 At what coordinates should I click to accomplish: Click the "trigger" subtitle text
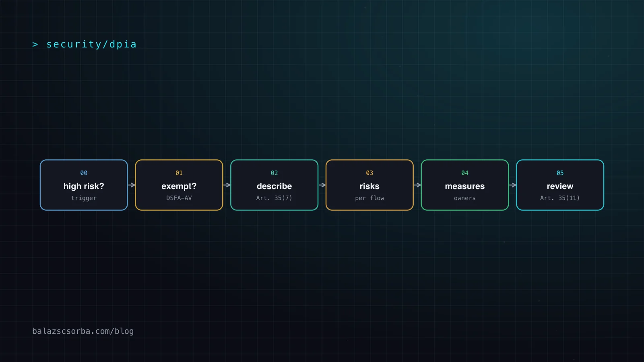click(84, 198)
